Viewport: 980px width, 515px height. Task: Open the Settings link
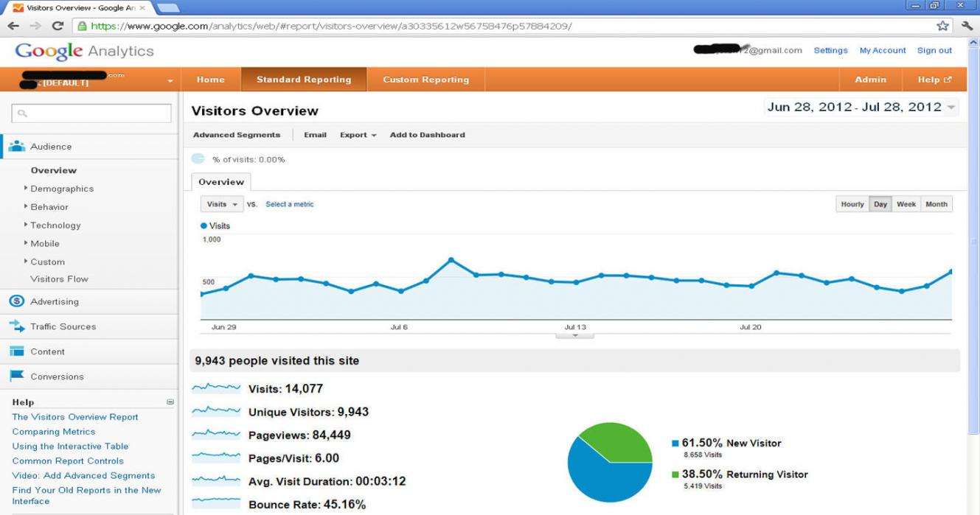point(830,51)
